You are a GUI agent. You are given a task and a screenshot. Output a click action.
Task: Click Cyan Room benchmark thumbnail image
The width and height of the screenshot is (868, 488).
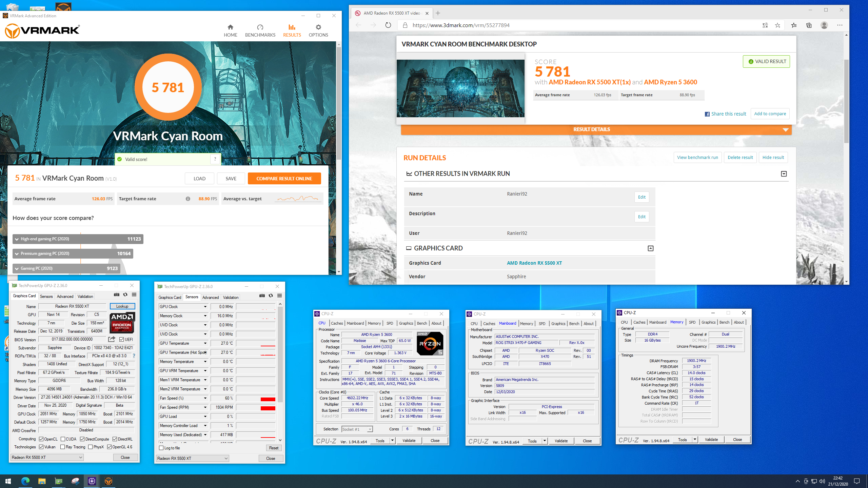click(x=460, y=88)
